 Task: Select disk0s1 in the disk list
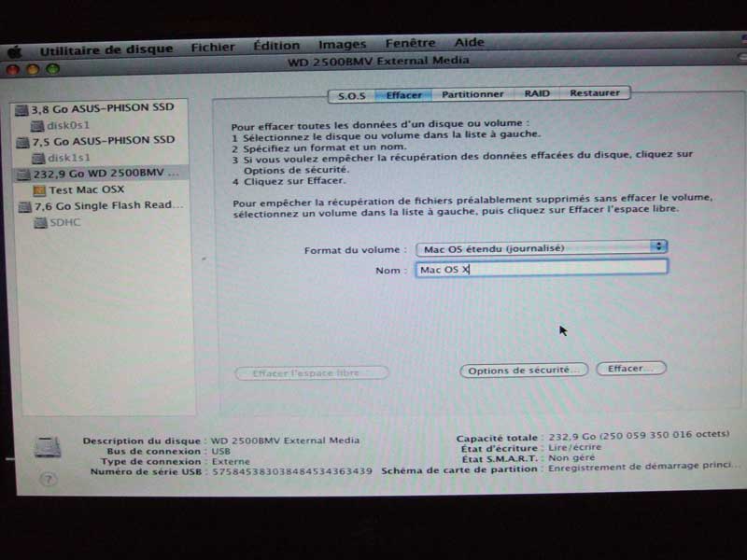tap(101, 126)
